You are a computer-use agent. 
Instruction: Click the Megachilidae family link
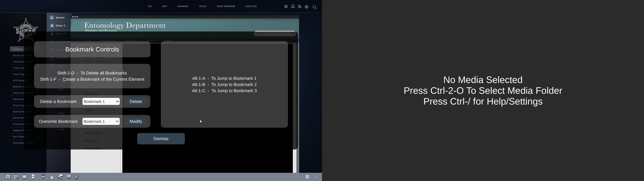tap(94, 133)
